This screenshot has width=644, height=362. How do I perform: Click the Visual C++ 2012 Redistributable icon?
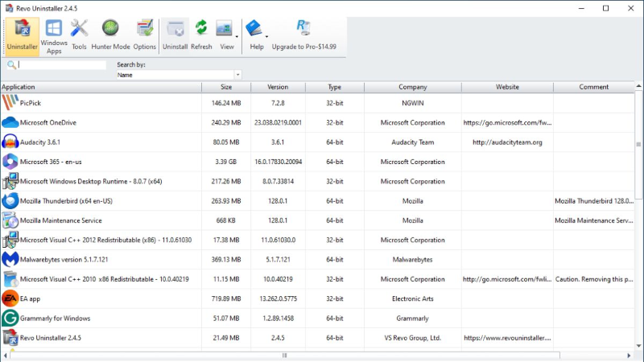(10, 240)
